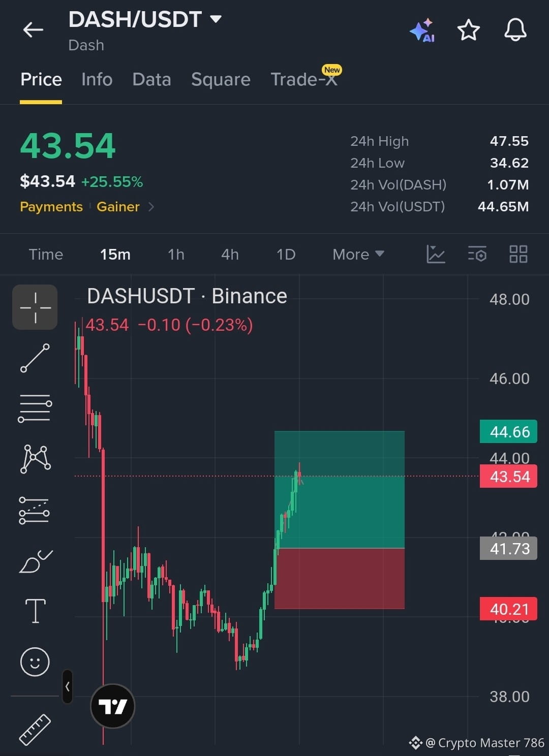Image resolution: width=549 pixels, height=756 pixels.
Task: Click the 44.66 target price label
Action: [x=508, y=432]
